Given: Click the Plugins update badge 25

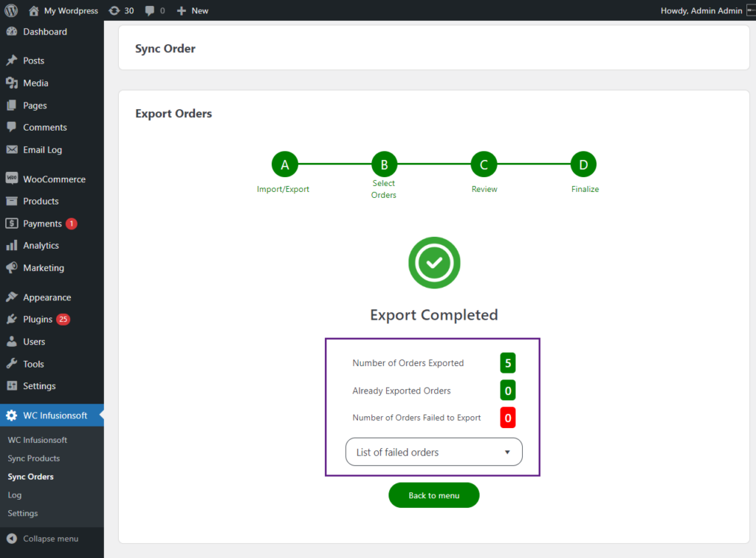Looking at the screenshot, I should (63, 319).
